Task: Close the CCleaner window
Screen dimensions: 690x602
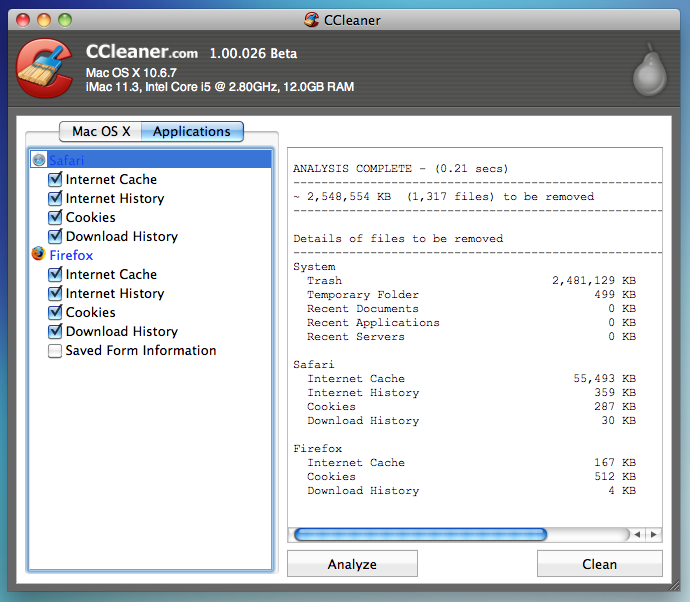Action: [x=23, y=20]
